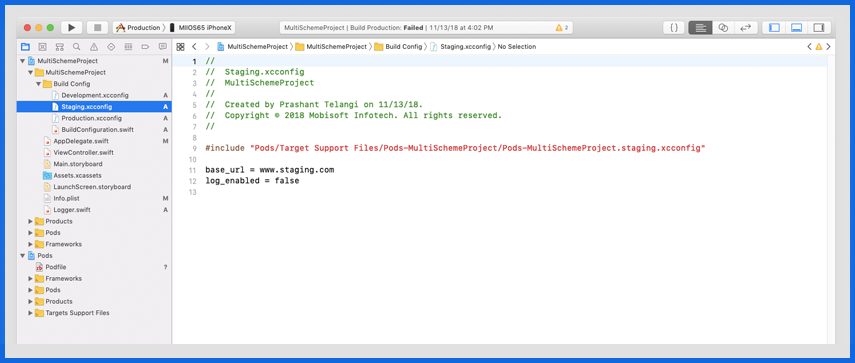The width and height of the screenshot is (855, 363).
Task: Click the jump bar warning triangle icon
Action: coord(818,47)
